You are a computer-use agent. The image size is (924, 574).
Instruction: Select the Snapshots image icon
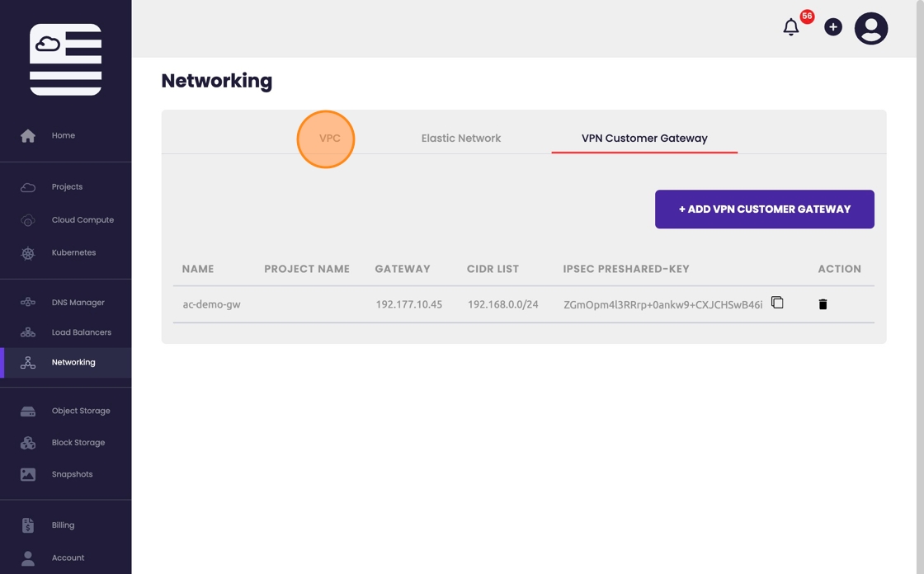28,475
